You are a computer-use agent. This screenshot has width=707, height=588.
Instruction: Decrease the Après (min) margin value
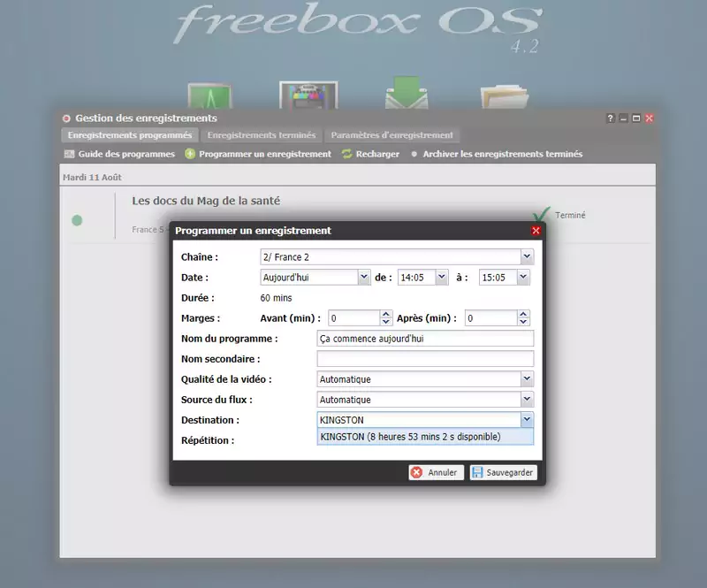pos(524,322)
